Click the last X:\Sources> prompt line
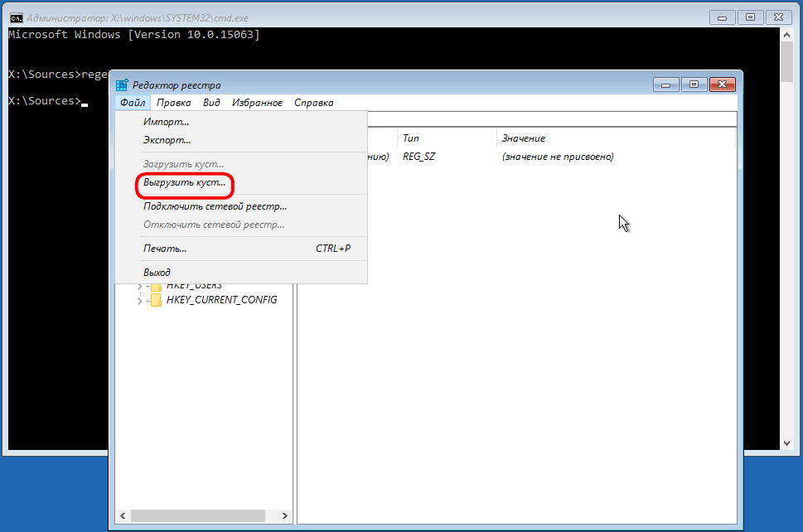Screen dimensions: 803x532 click(x=48, y=101)
